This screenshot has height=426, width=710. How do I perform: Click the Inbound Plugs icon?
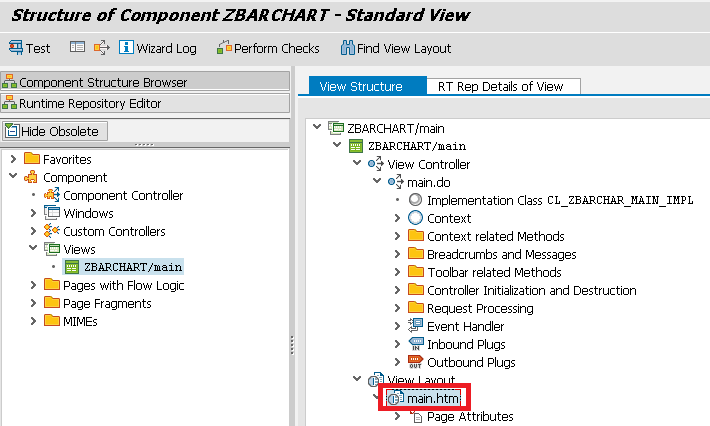[x=416, y=344]
